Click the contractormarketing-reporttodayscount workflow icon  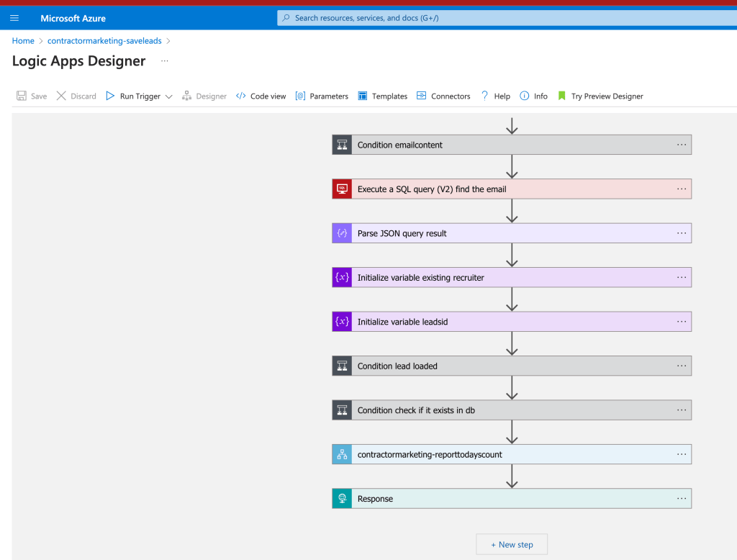click(342, 454)
